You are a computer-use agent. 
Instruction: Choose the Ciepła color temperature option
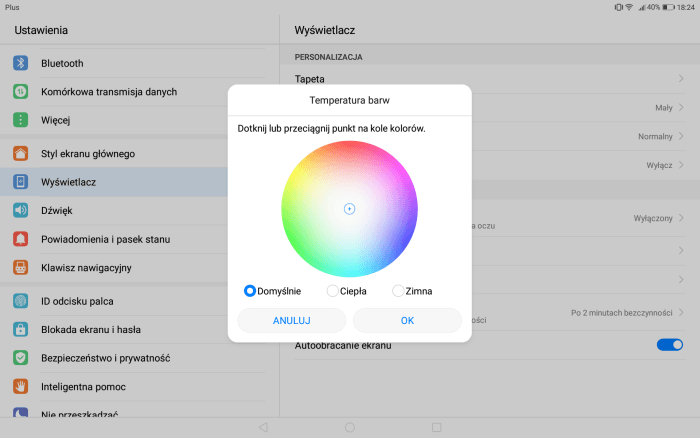pyautogui.click(x=333, y=291)
